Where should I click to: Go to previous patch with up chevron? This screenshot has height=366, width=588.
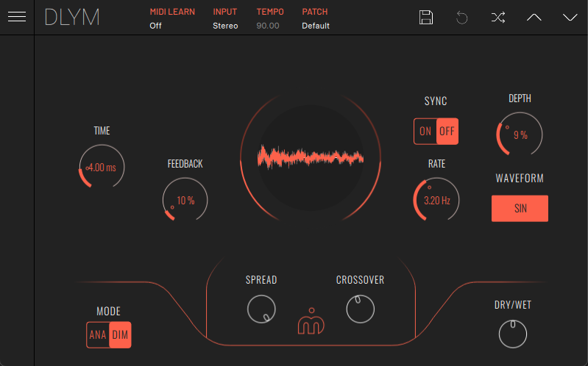click(534, 18)
